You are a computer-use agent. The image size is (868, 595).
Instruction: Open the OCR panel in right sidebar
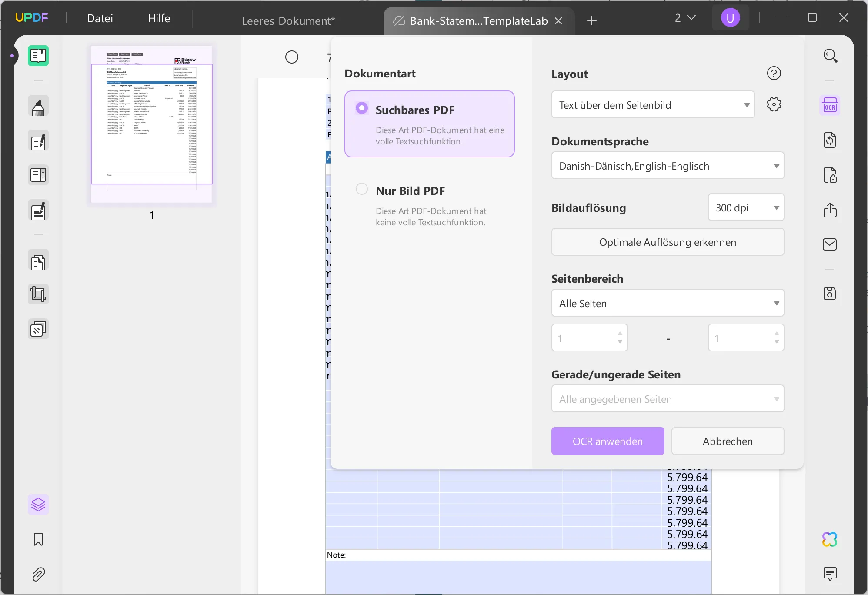830,105
